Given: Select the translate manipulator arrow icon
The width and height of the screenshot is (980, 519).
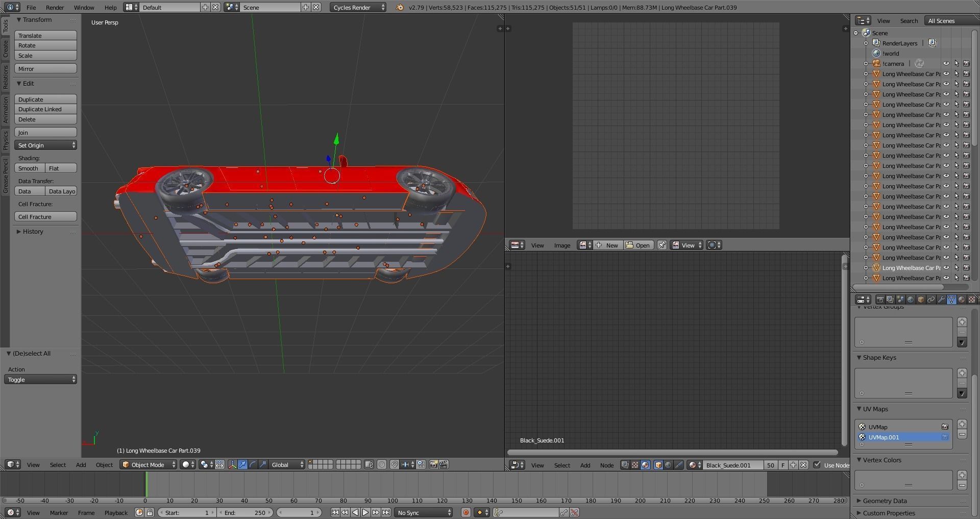Looking at the screenshot, I should click(x=242, y=464).
